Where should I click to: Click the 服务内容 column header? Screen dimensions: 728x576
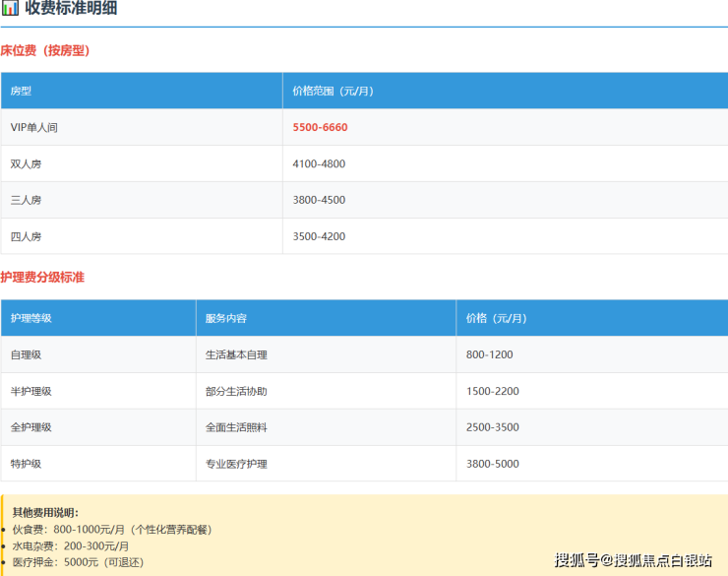[x=226, y=318]
